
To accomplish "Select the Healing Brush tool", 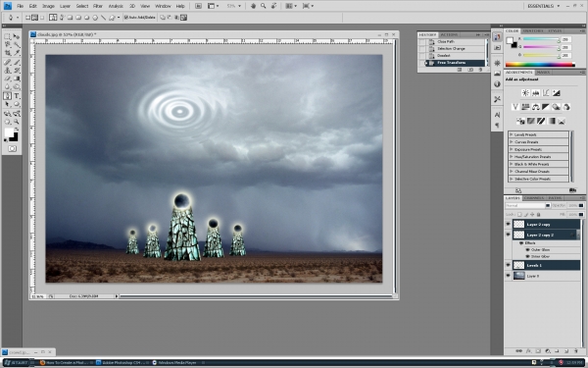I will 7,62.
